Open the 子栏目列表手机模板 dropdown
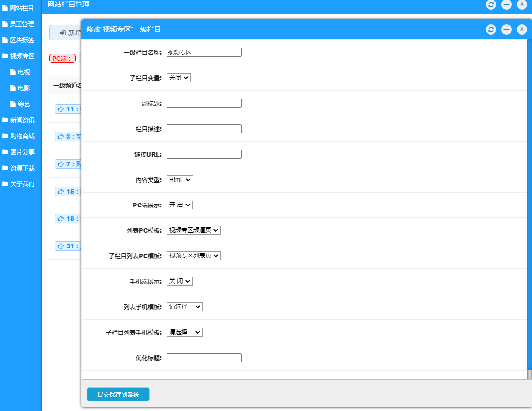Screen dimensions: 532x411 point(185,332)
